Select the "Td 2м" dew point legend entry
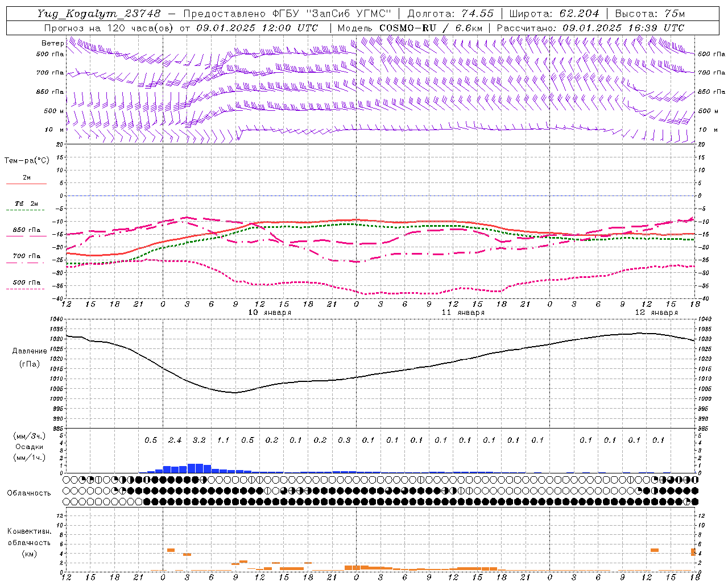Screen dimensions: 728x582 [x=27, y=203]
